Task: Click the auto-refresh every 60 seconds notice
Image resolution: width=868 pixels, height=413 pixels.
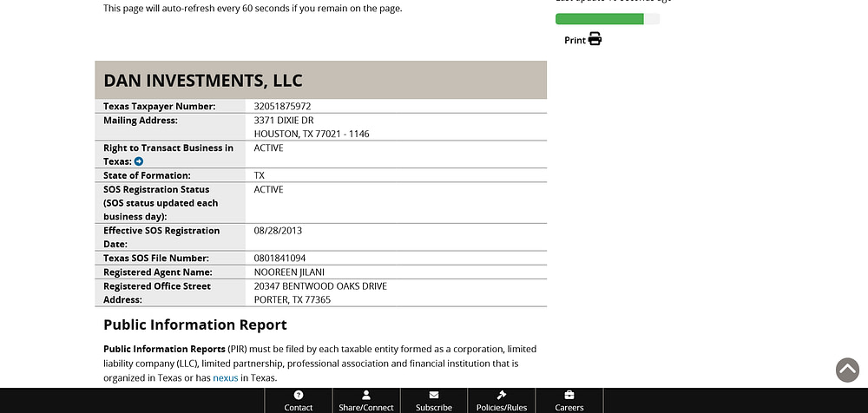Action: [x=253, y=9]
